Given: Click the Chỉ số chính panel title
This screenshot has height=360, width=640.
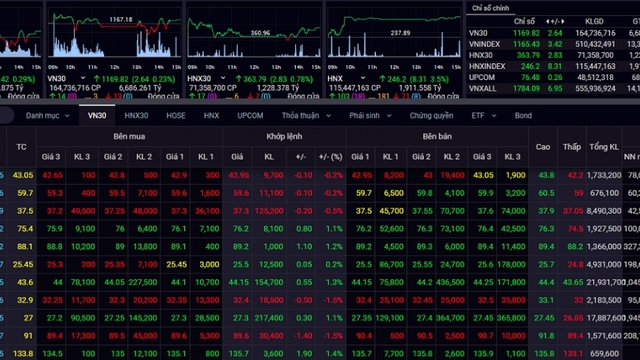Looking at the screenshot, I should pyautogui.click(x=490, y=8).
